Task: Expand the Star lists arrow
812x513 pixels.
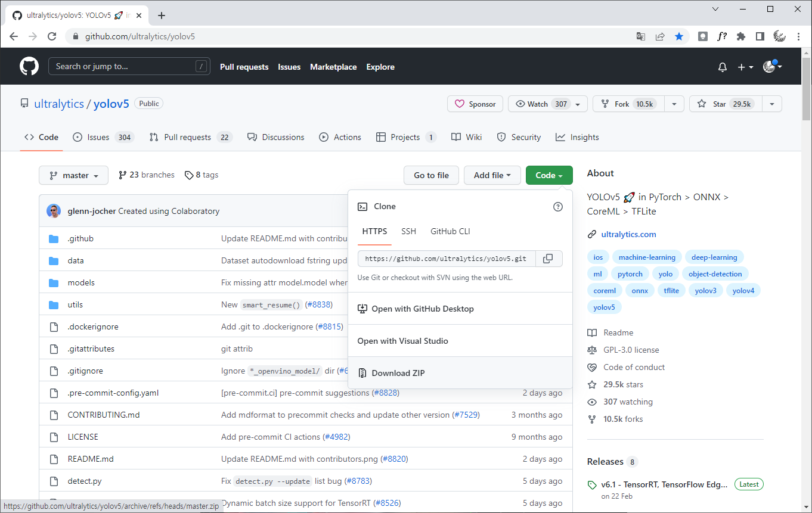Action: (x=771, y=104)
